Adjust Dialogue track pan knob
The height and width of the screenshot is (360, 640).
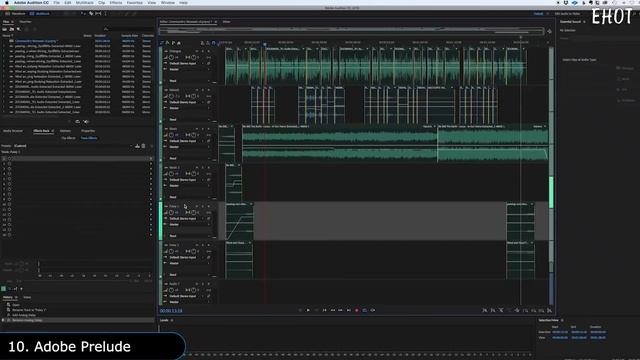coord(193,58)
